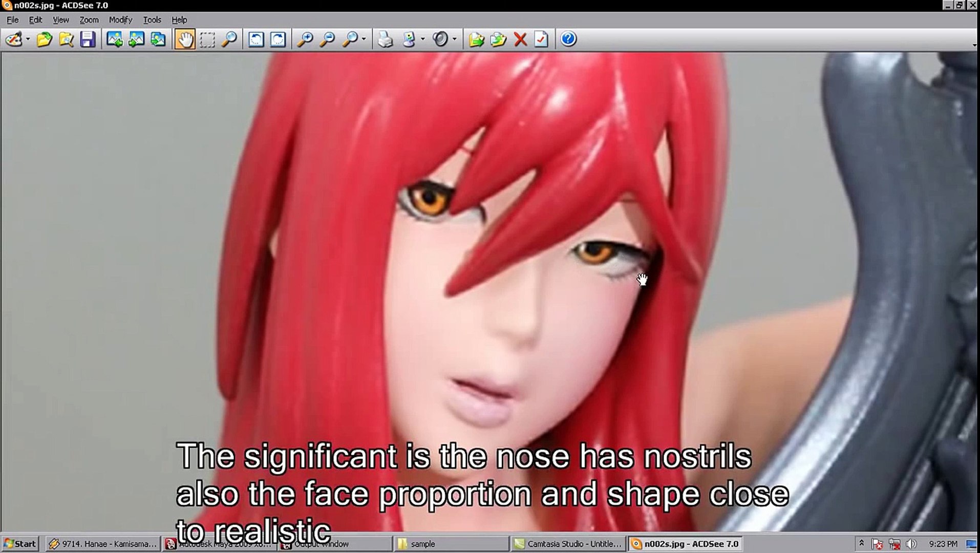
Task: Select the rectangular Selection tool
Action: (207, 39)
